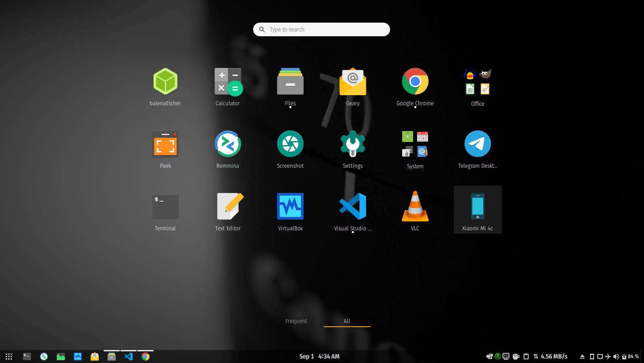
Task: Open Geary from the taskbar
Action: (95, 357)
